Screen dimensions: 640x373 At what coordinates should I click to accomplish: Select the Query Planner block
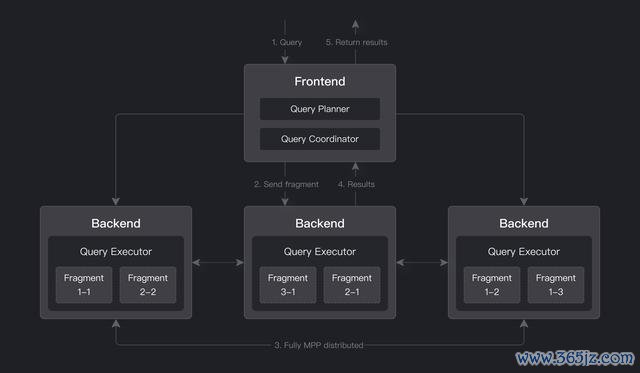[320, 109]
